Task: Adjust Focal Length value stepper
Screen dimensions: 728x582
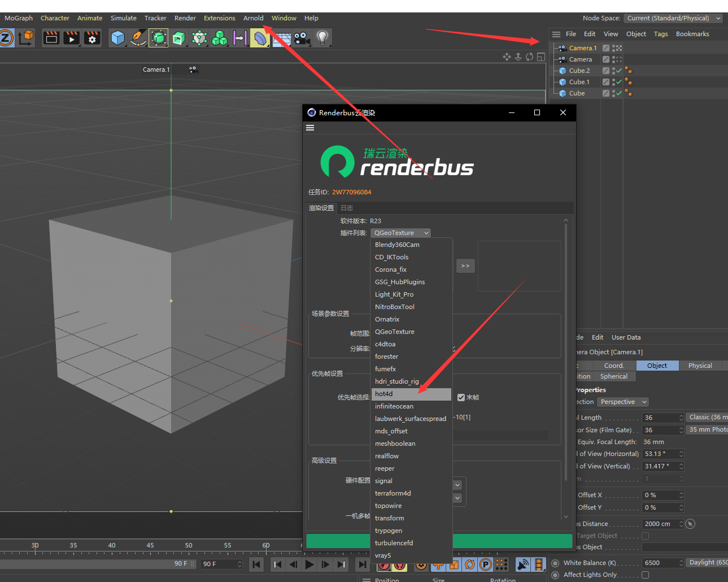Action: click(681, 418)
